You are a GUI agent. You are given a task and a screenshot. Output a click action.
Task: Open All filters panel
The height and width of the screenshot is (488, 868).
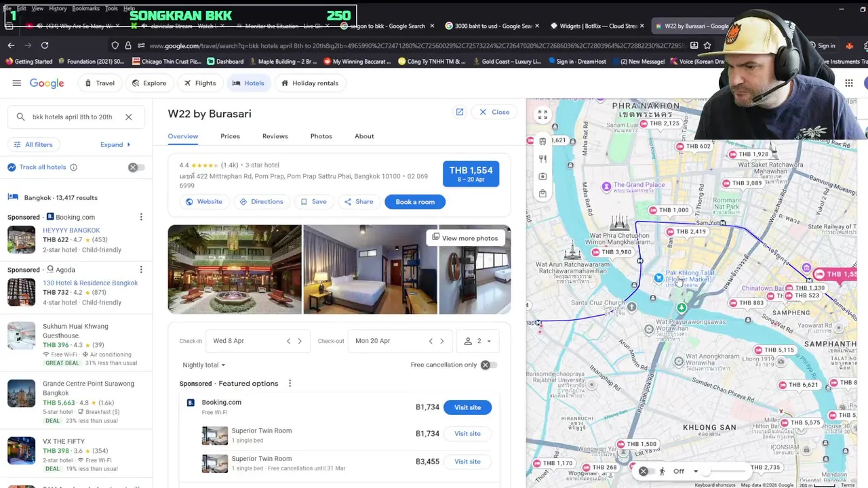(33, 144)
